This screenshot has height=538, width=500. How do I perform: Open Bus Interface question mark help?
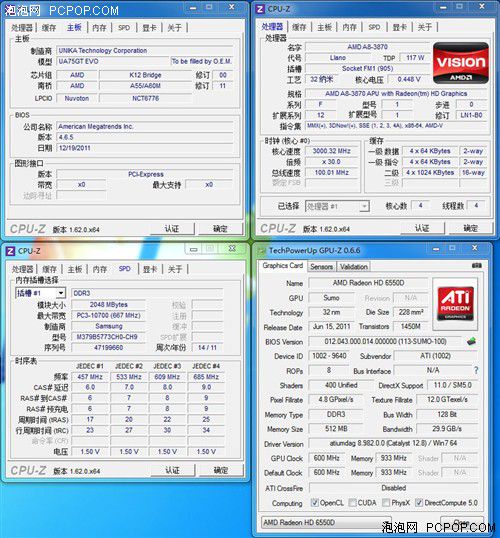(x=476, y=371)
